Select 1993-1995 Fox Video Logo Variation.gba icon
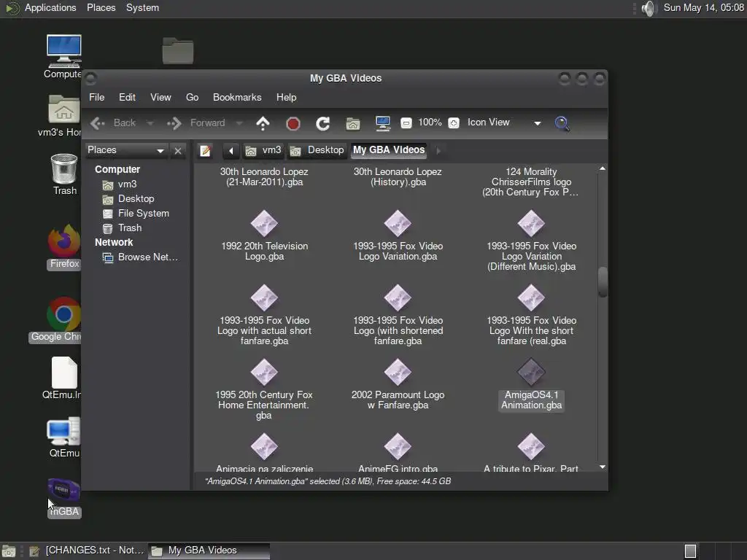747x560 pixels. (x=398, y=223)
